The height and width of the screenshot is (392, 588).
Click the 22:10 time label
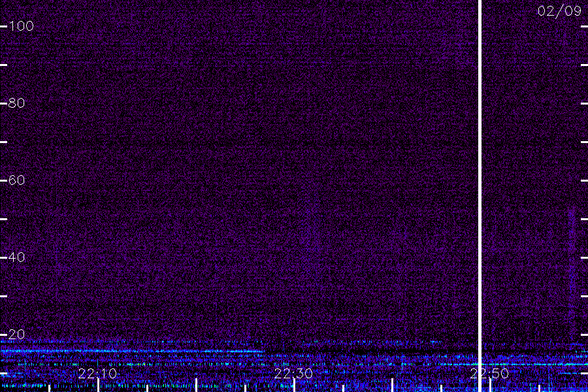click(x=97, y=374)
